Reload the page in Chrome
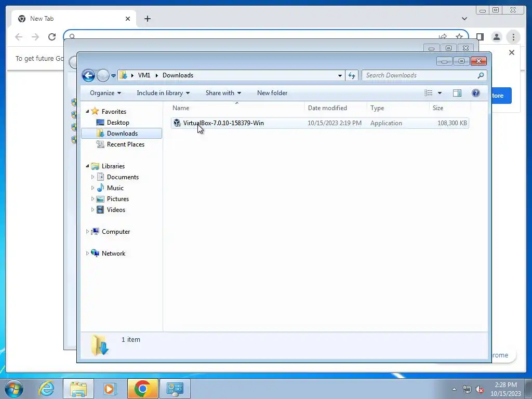This screenshot has width=532, height=399. 52,37
